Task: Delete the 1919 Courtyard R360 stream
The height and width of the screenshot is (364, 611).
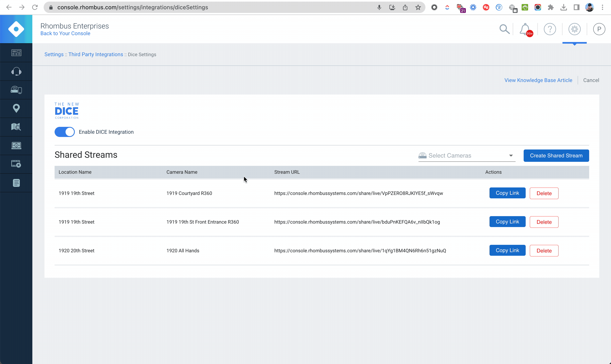Action: tap(544, 193)
